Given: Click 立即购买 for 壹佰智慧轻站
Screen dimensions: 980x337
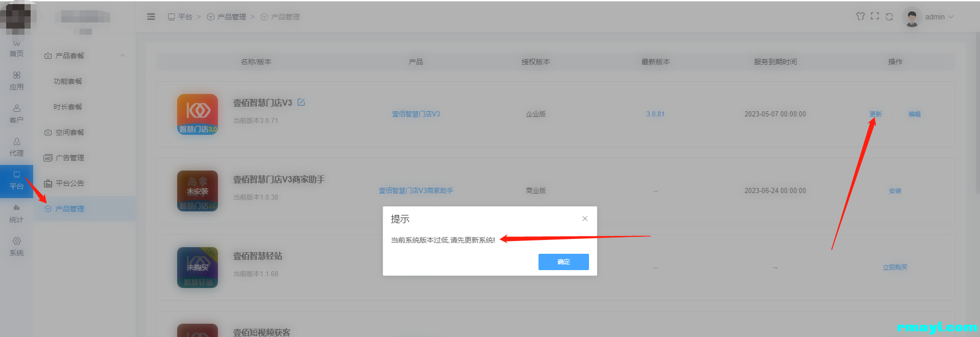Looking at the screenshot, I should 895,267.
